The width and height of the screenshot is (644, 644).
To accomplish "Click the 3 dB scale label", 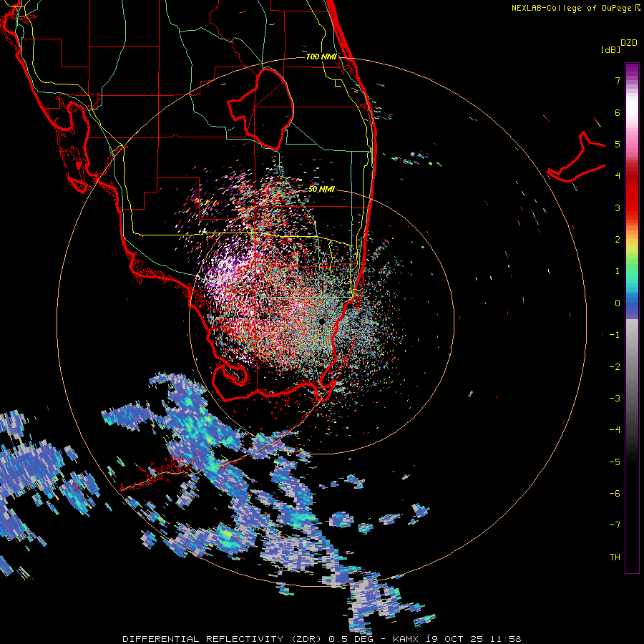I will pos(618,208).
